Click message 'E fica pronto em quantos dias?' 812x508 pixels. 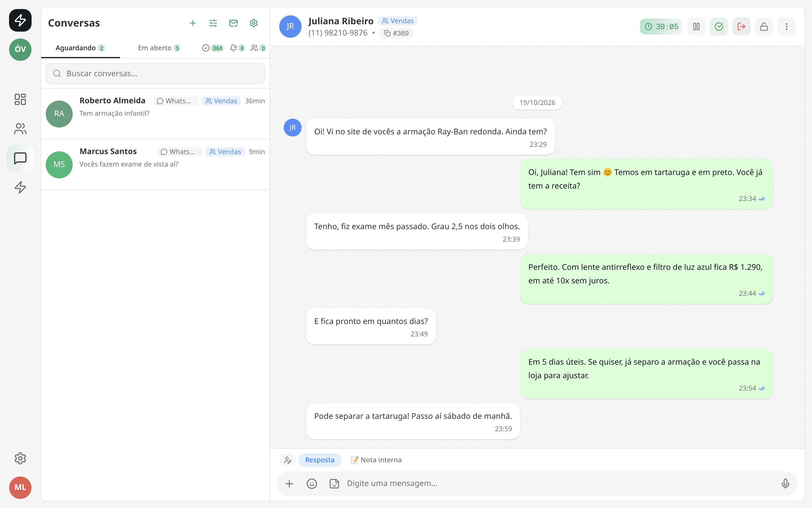pos(371,327)
